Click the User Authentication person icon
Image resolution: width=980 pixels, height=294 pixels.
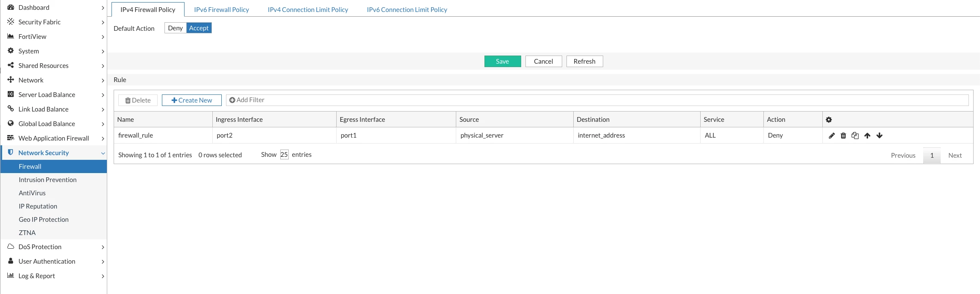click(x=11, y=261)
